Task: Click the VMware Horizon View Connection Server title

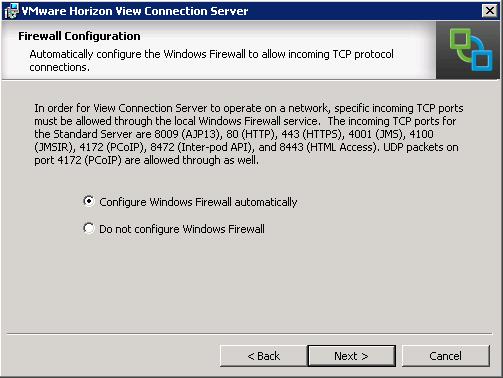Action: click(135, 11)
